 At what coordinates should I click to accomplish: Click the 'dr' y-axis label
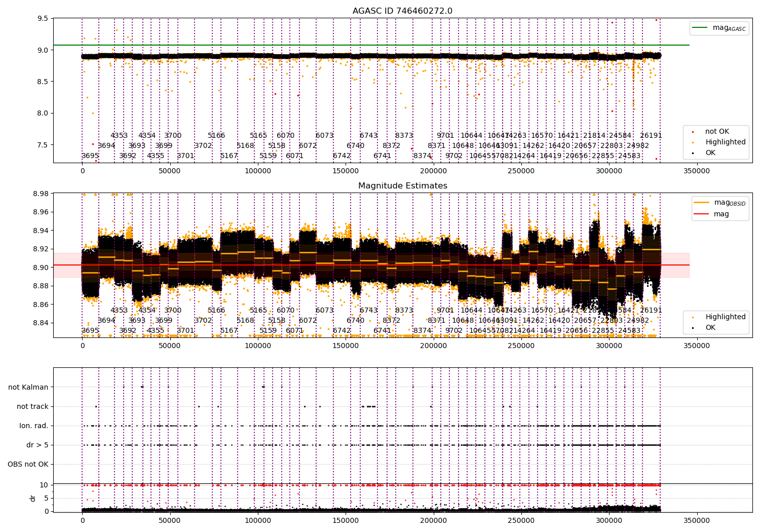(33, 498)
